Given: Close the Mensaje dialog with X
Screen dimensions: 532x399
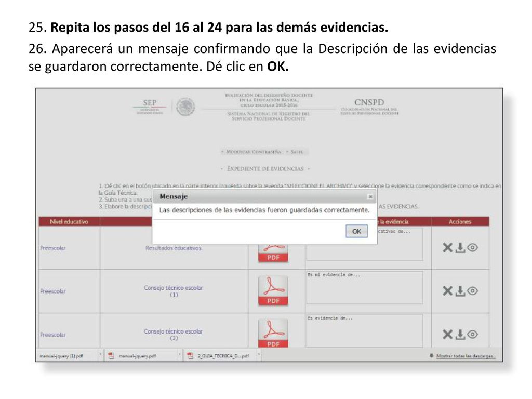Looking at the screenshot, I should point(370,196).
